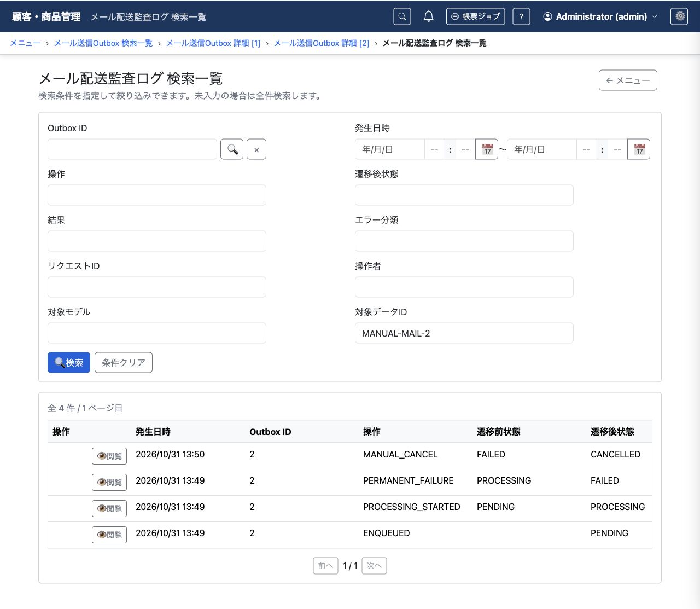Focus the エラー分類 search input

[x=464, y=241]
